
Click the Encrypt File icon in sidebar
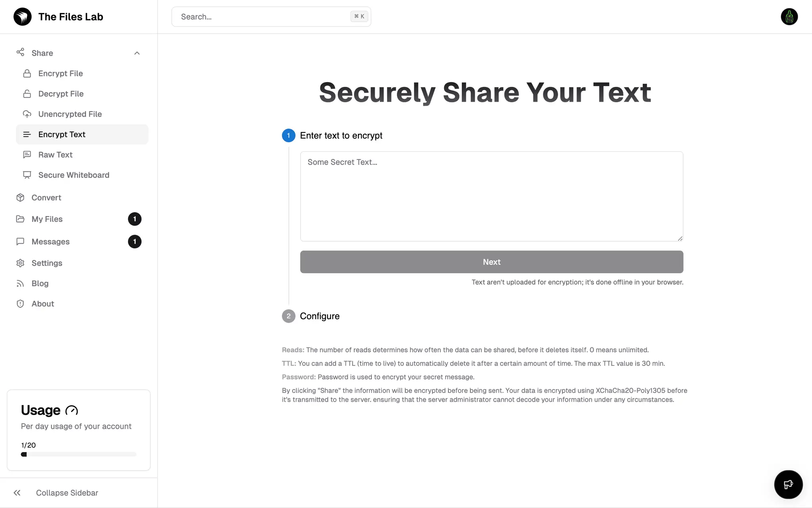[27, 73]
